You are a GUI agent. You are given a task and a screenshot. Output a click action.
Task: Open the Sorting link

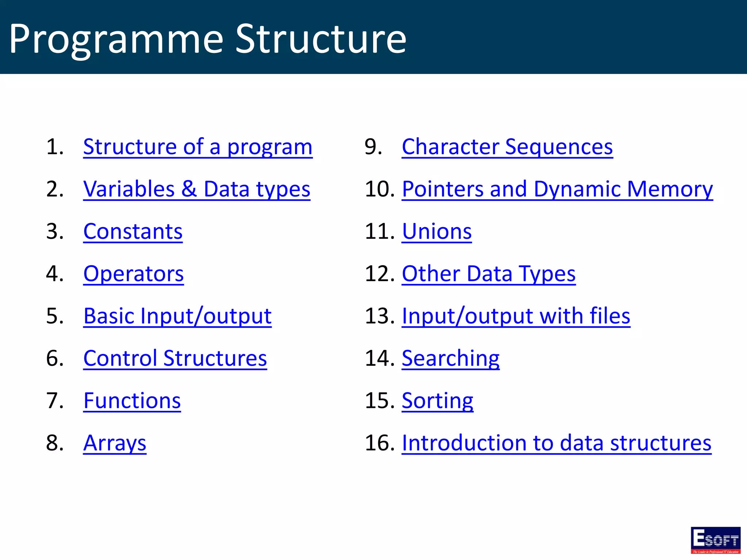(x=437, y=401)
